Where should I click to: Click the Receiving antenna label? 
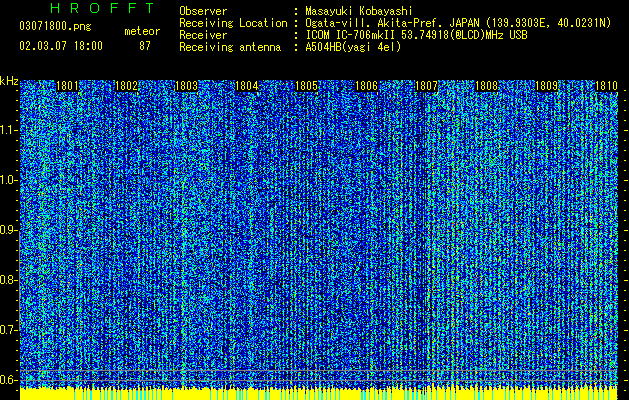(x=230, y=47)
